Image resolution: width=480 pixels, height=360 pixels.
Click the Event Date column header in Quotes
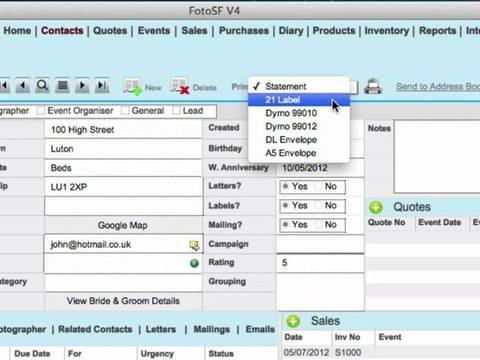click(440, 222)
